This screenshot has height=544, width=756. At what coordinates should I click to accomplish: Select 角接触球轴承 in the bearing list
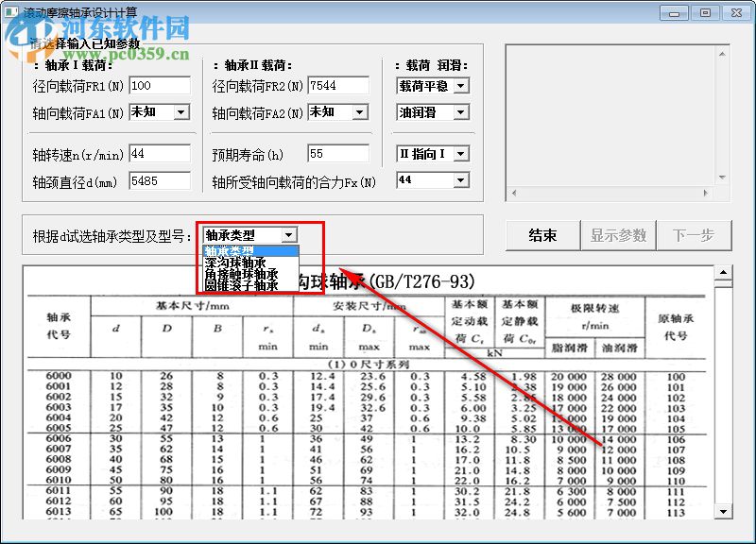(x=240, y=272)
